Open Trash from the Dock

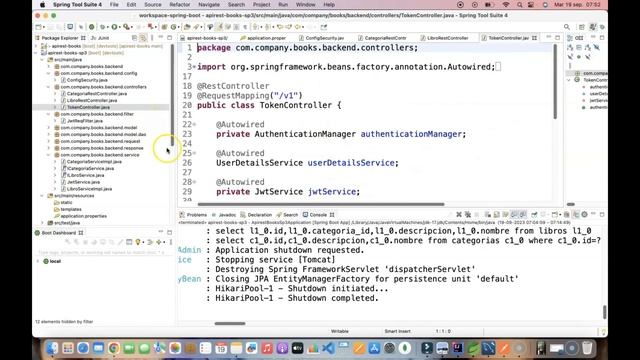click(x=587, y=348)
